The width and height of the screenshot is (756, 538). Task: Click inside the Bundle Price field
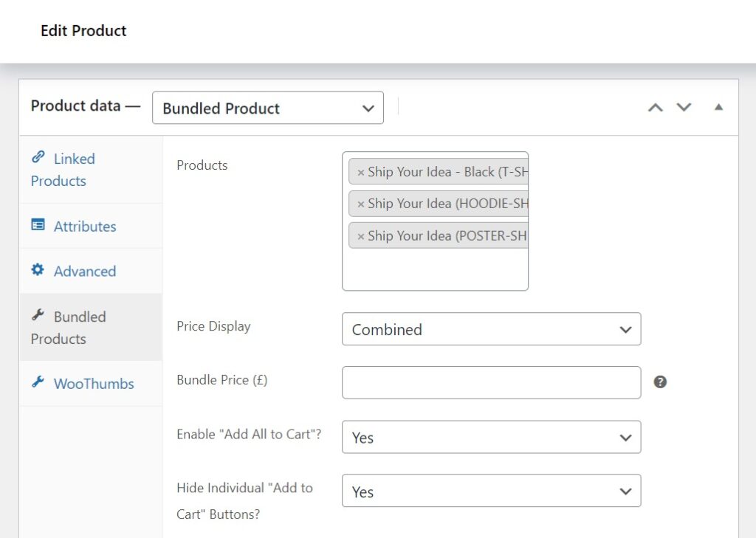pyautogui.click(x=491, y=382)
